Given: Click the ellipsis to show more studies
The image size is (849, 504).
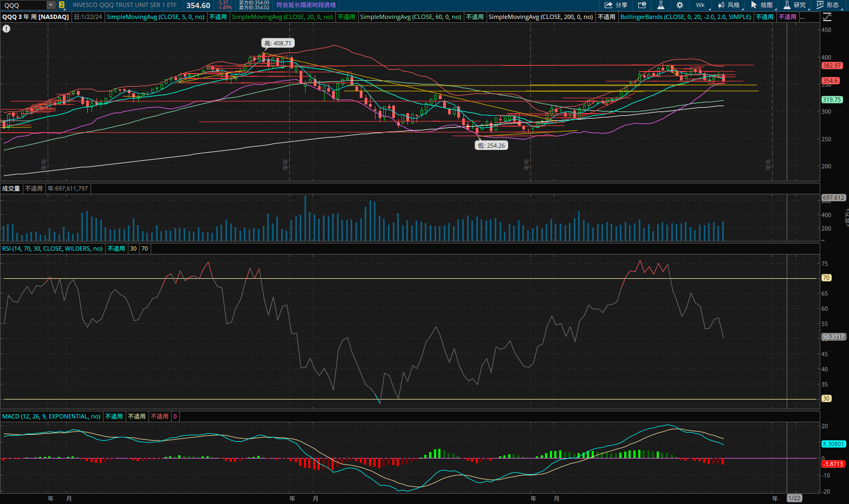Looking at the screenshot, I should click(x=802, y=17).
